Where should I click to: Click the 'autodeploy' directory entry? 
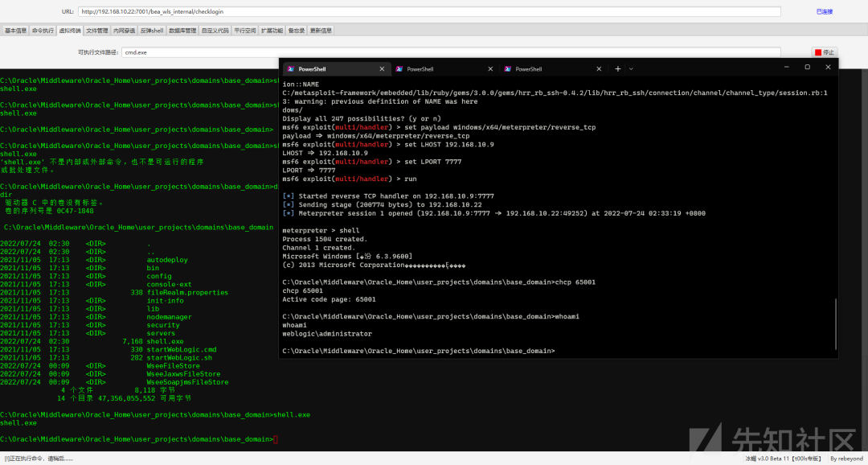167,259
